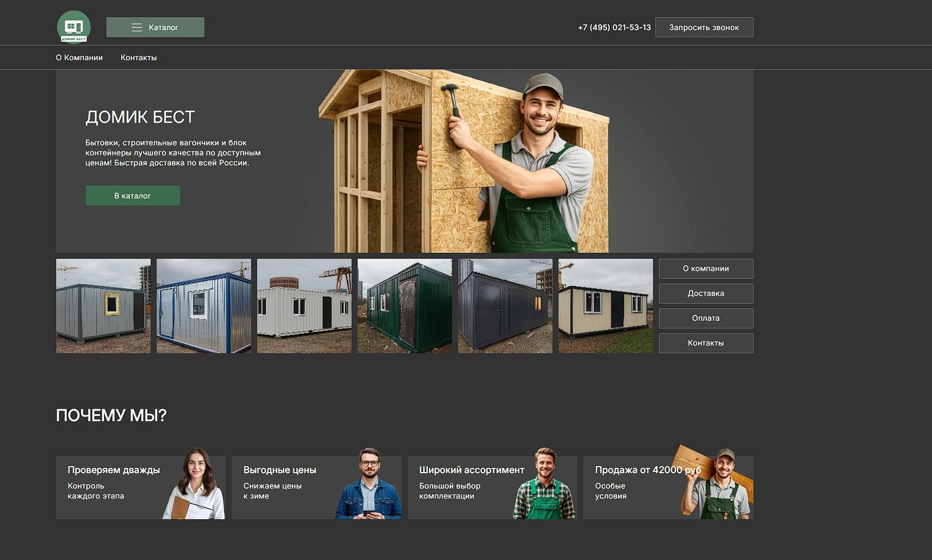Select the gray cabin with yellow window thumbnail
Screen dimensions: 932x560
(x=103, y=306)
